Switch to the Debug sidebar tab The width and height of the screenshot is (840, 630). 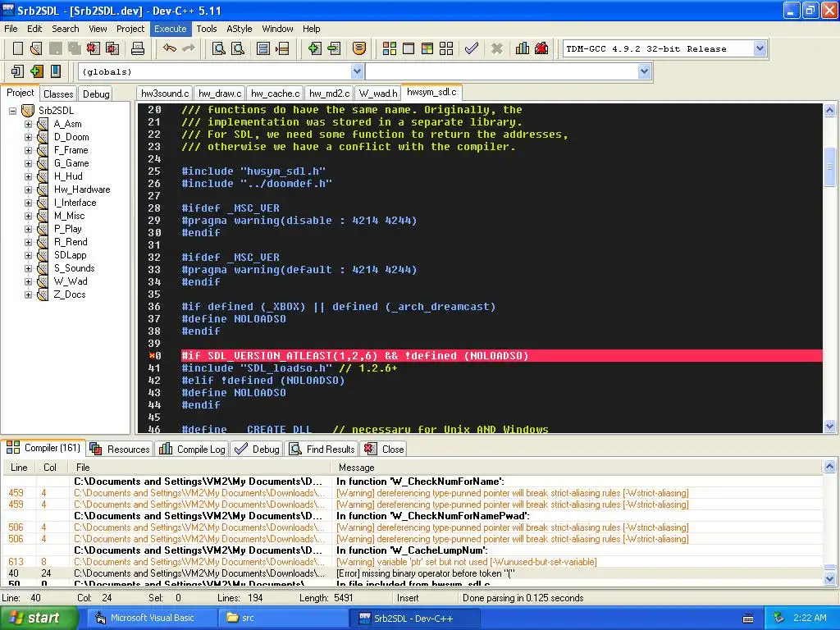point(96,94)
